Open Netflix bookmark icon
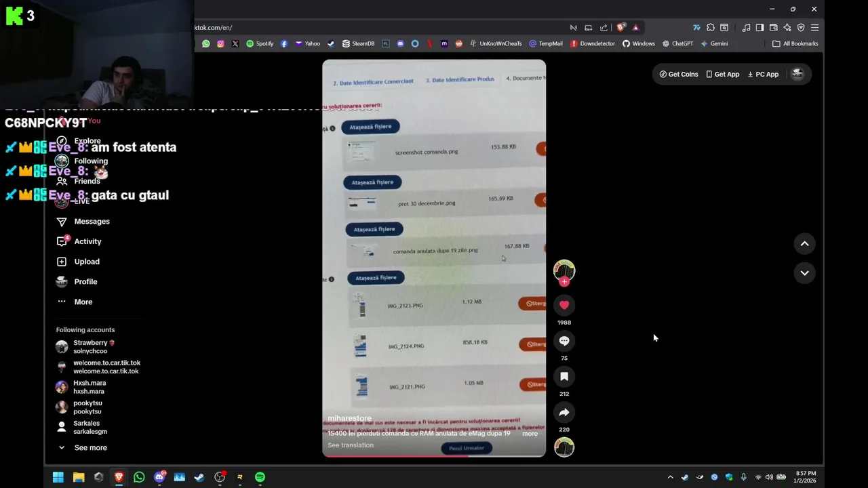The height and width of the screenshot is (488, 868). pyautogui.click(x=429, y=43)
